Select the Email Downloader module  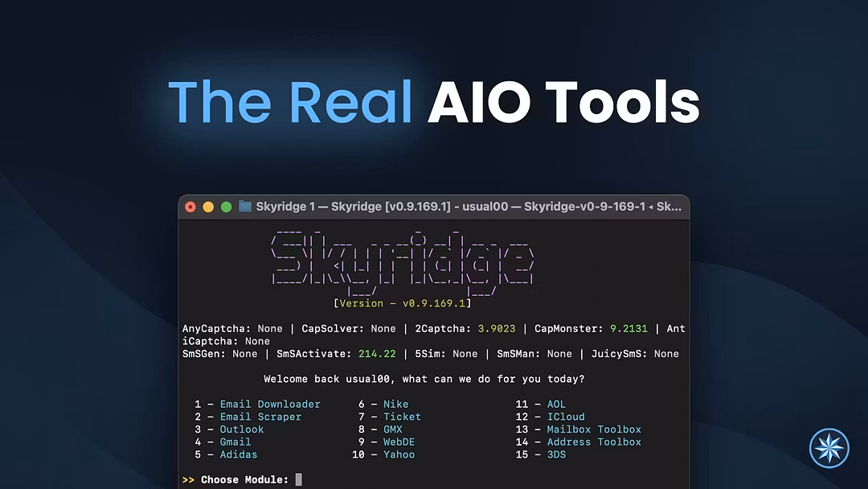[272, 404]
